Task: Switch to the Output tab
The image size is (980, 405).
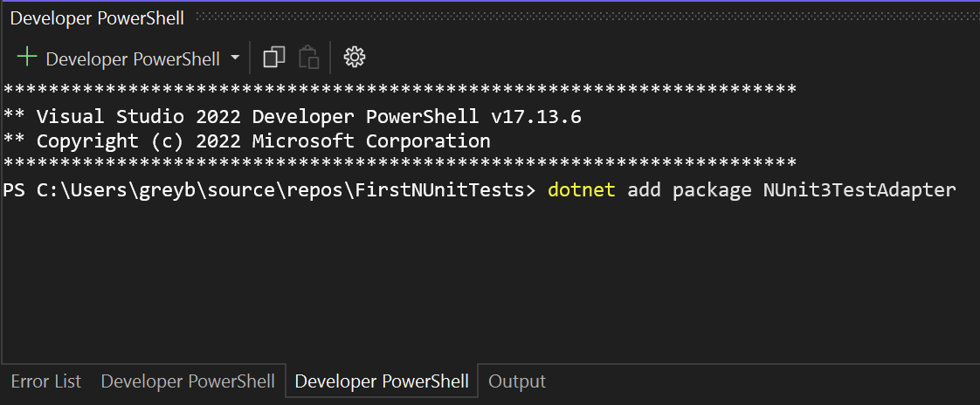Action: click(517, 381)
